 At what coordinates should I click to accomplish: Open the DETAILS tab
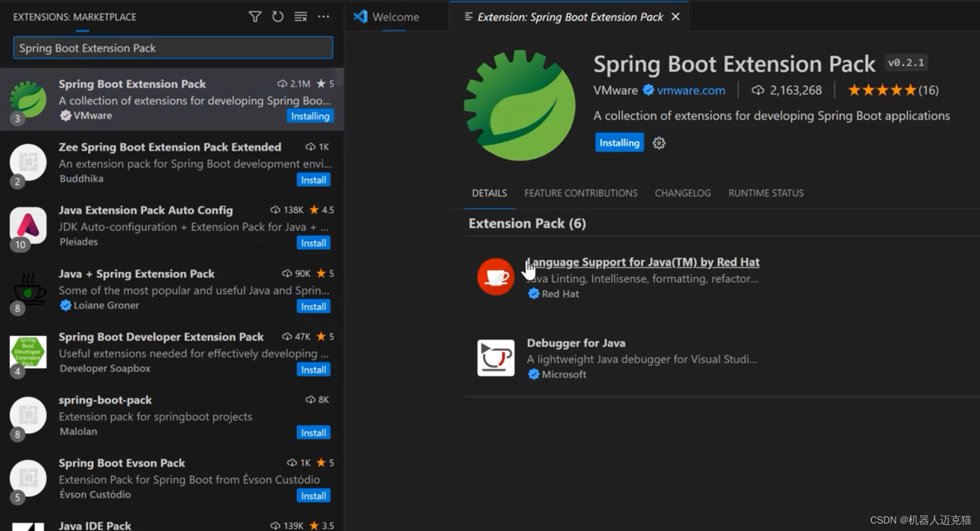pos(489,193)
